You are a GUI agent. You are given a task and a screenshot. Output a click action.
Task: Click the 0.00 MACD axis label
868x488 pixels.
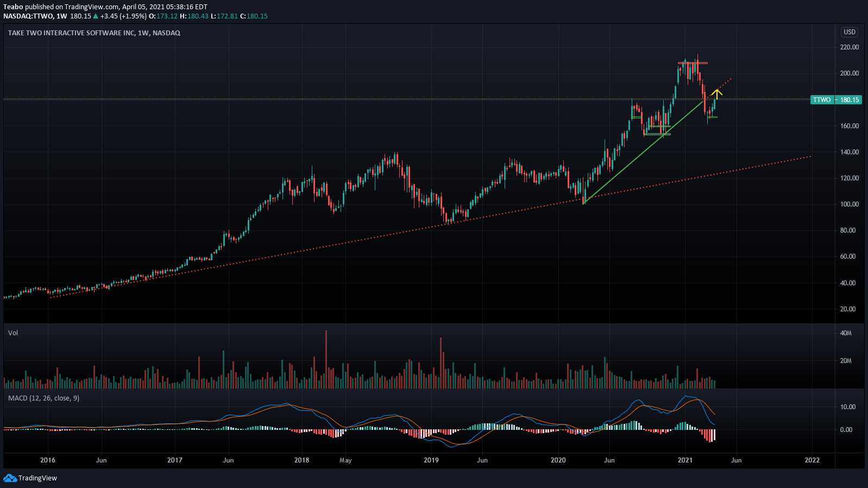click(846, 430)
